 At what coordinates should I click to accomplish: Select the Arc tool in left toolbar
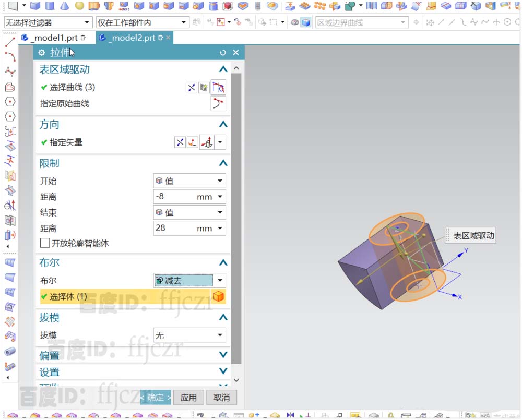coord(10,57)
